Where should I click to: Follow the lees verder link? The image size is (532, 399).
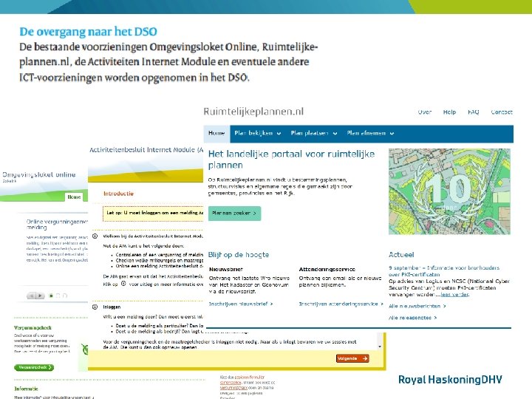point(454,295)
